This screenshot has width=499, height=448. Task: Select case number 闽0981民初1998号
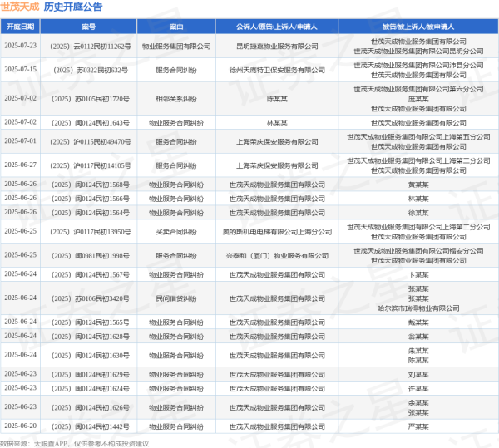(91, 256)
